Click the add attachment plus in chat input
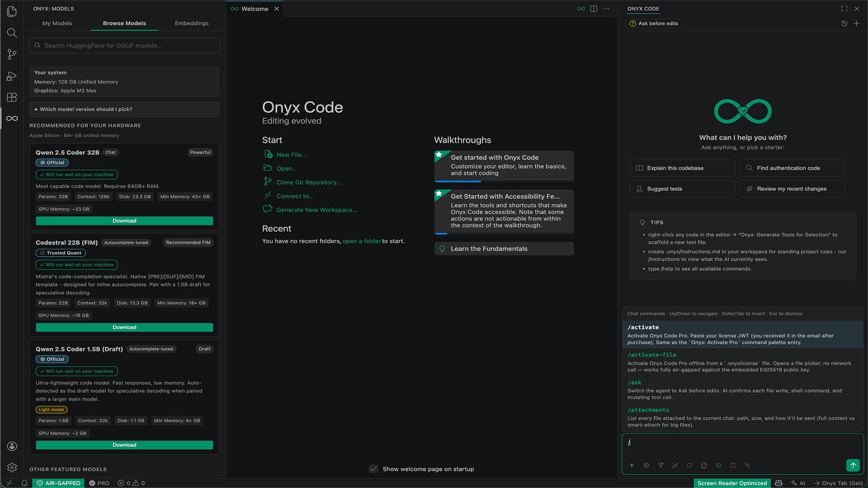This screenshot has height=488, width=868. [x=632, y=465]
